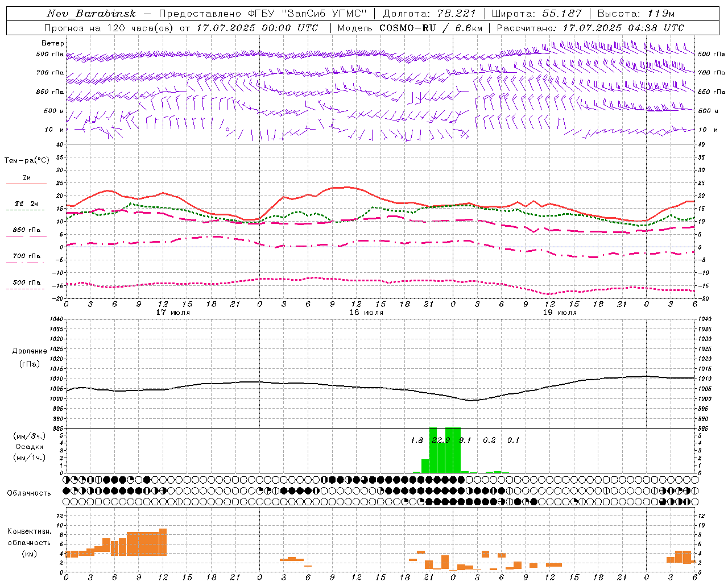
Task: Click the 700 гПа temperature legend entry
Action: [x=27, y=256]
